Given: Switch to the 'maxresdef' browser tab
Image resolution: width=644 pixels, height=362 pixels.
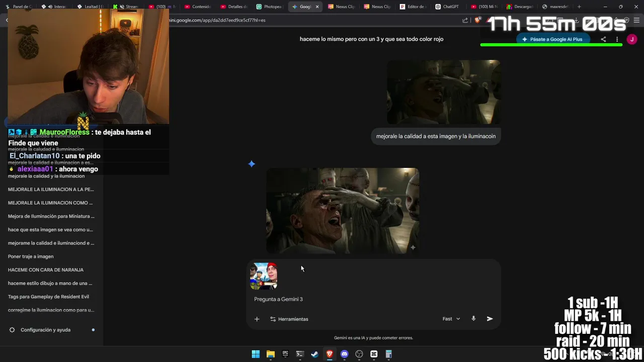Looking at the screenshot, I should click(x=555, y=7).
